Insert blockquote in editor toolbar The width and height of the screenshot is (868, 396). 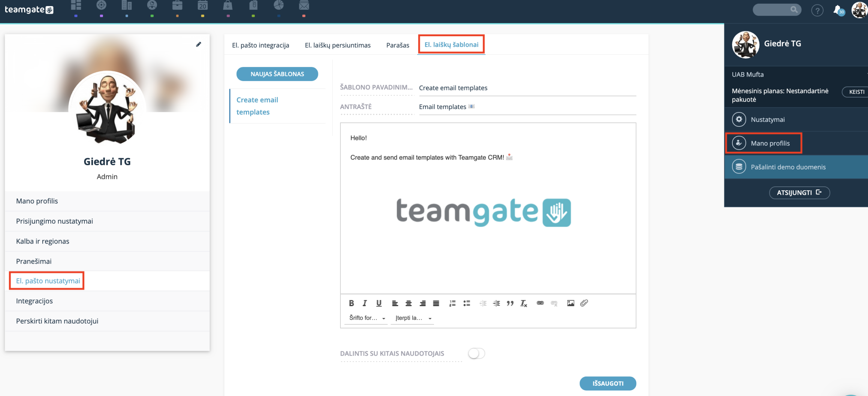pyautogui.click(x=510, y=303)
